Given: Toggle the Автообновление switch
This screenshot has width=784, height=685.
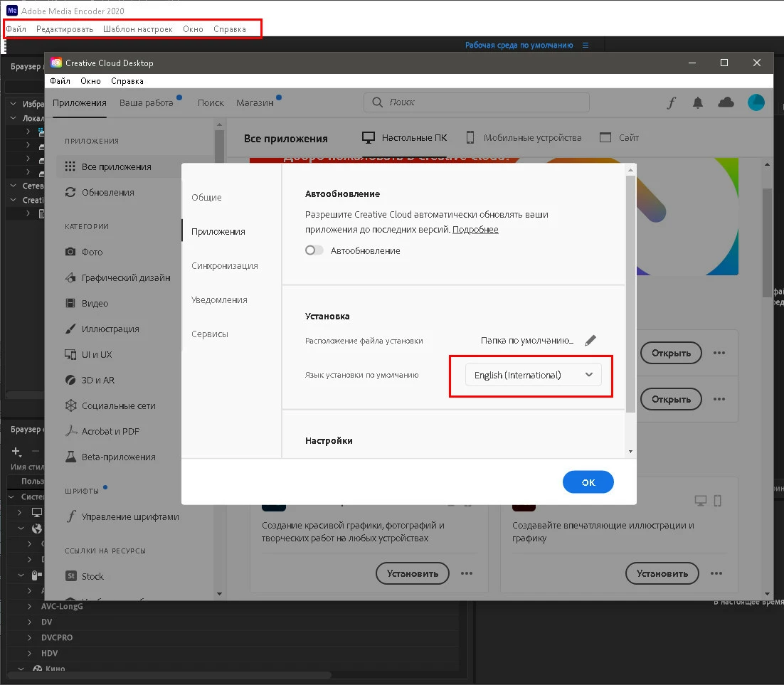Looking at the screenshot, I should point(314,250).
